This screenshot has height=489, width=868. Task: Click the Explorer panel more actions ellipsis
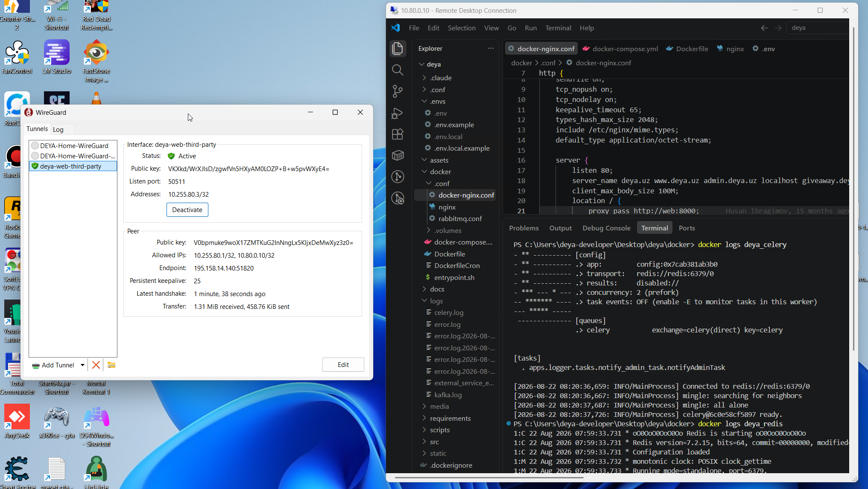coord(491,49)
